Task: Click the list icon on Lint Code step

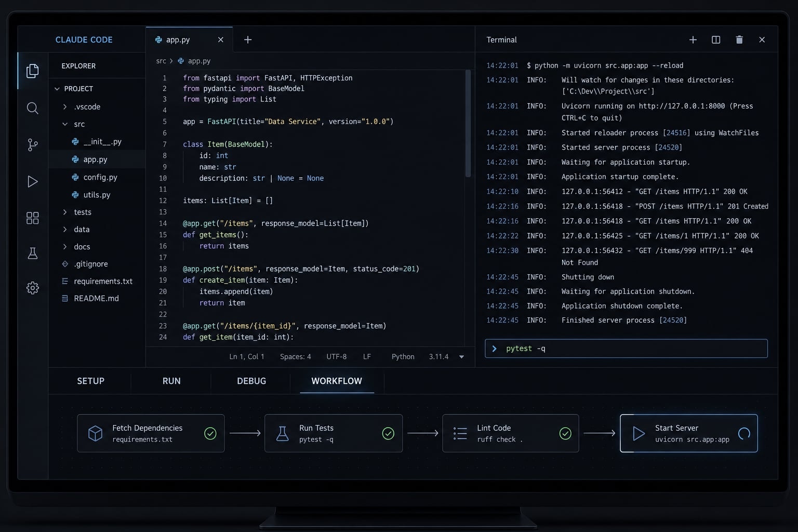Action: (x=460, y=433)
